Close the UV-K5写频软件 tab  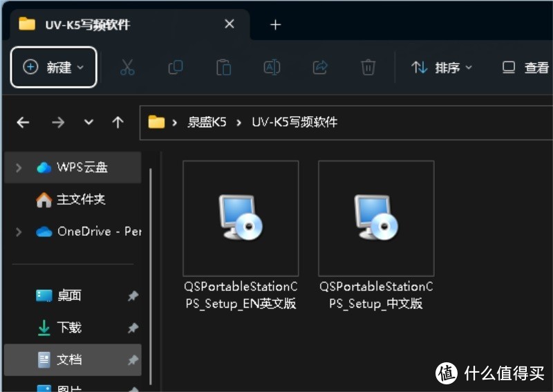(229, 24)
